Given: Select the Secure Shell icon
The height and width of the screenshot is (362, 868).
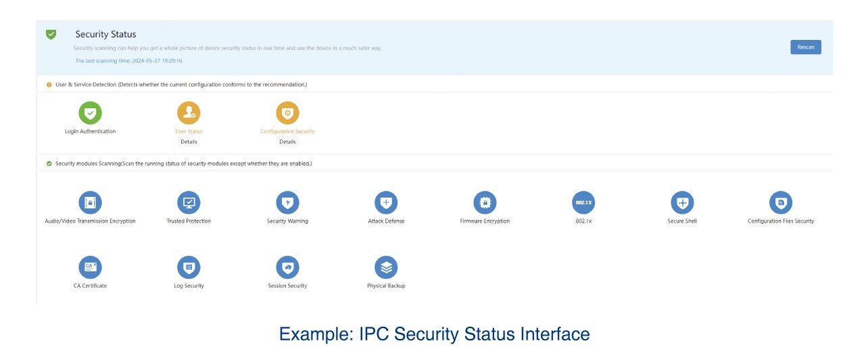Looking at the screenshot, I should [x=682, y=202].
